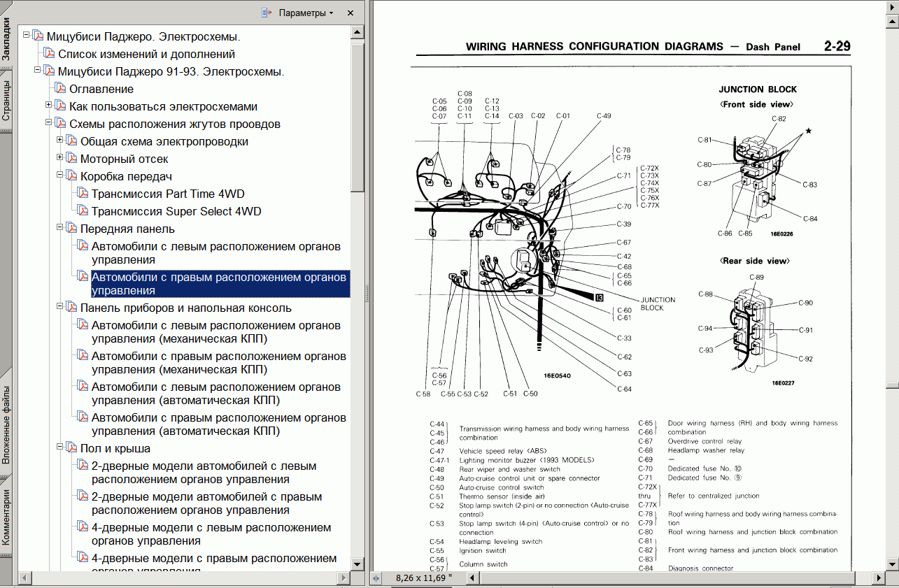The height and width of the screenshot is (588, 899).
Task: Open the Вложенные файлы side tab
Action: pos(6,424)
